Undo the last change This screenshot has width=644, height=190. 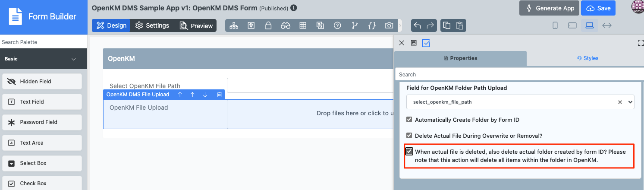click(418, 25)
